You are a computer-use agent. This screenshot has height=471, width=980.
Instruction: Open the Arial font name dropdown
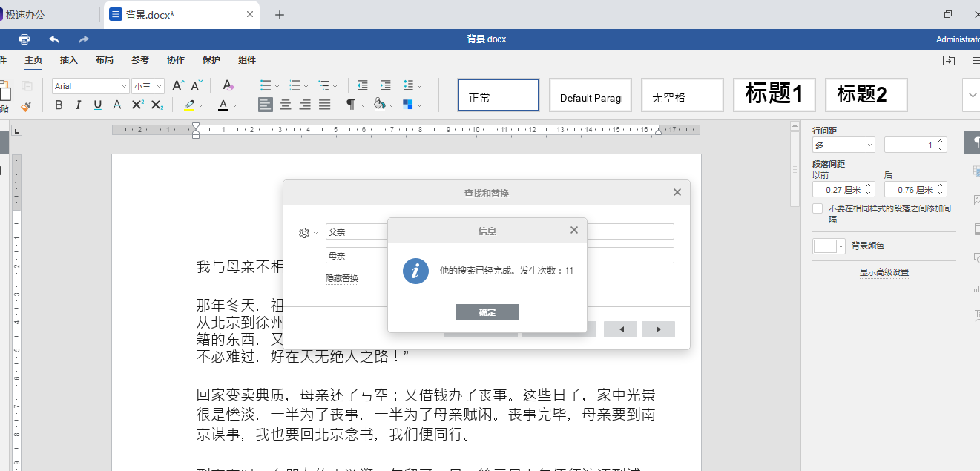pyautogui.click(x=124, y=86)
